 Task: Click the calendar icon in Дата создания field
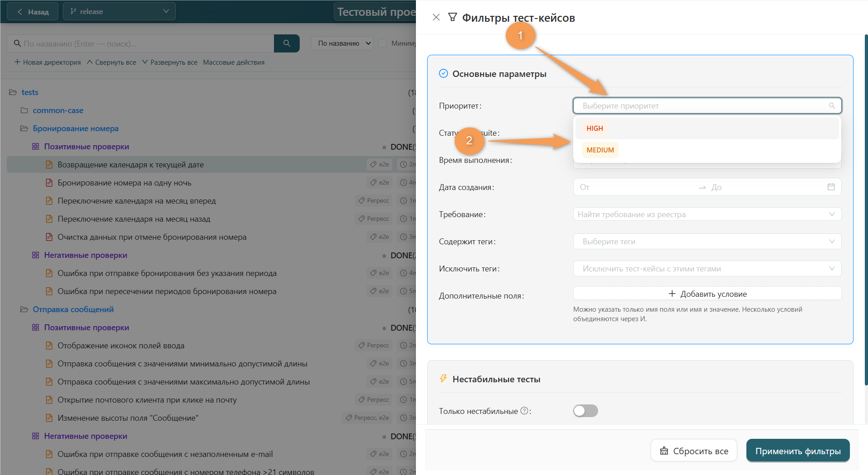click(831, 187)
